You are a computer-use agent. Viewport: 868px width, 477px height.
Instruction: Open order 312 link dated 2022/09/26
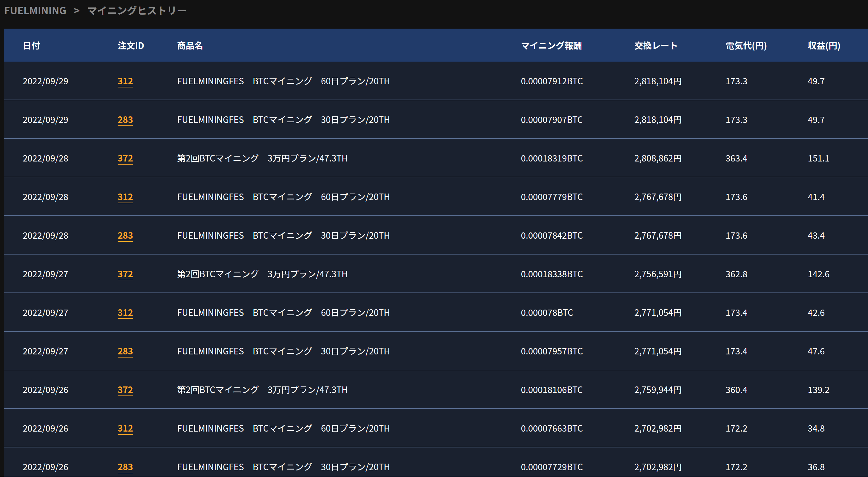(x=125, y=428)
